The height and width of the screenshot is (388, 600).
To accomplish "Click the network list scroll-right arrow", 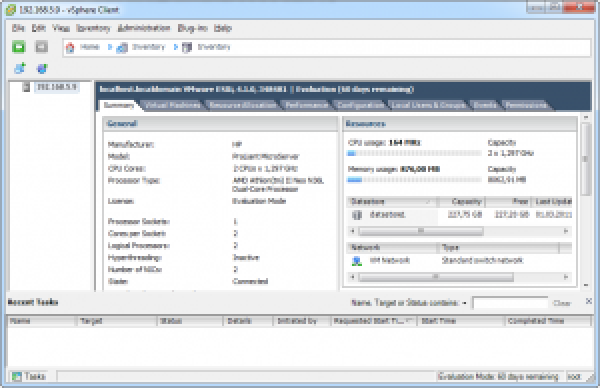I will 566,277.
